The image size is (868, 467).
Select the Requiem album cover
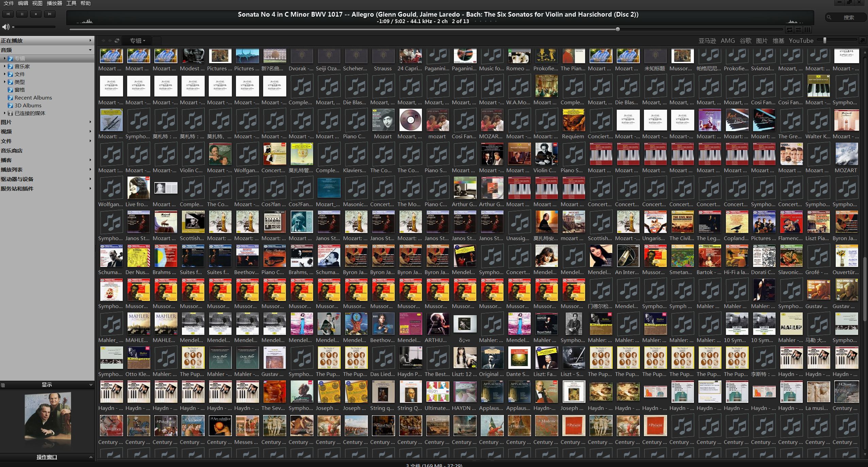pyautogui.click(x=574, y=120)
